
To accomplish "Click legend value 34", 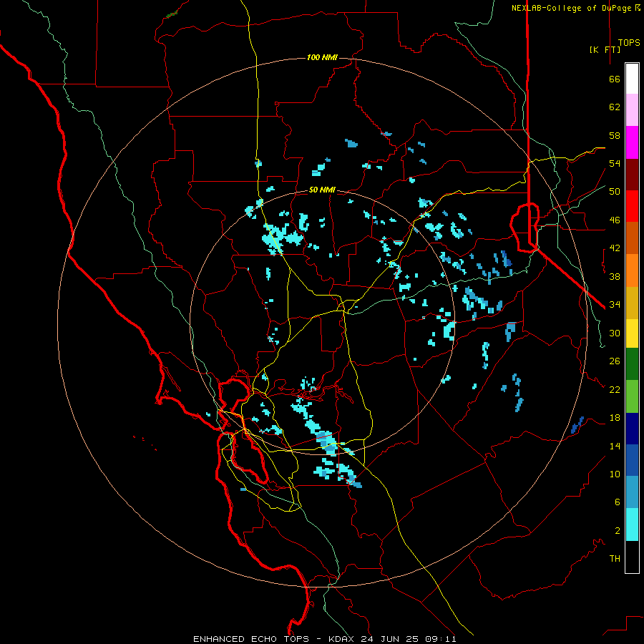I will pos(615,305).
